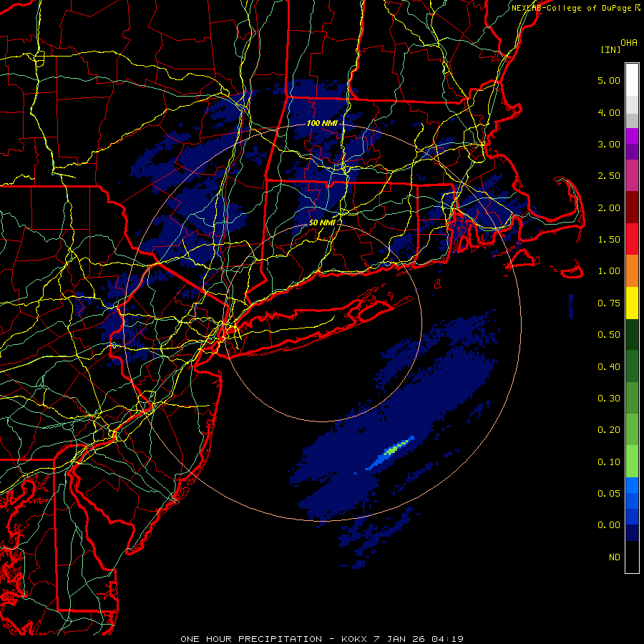Viewport: 644px width, 644px height.
Task: Click the 0.20 legend value
Action: point(609,430)
